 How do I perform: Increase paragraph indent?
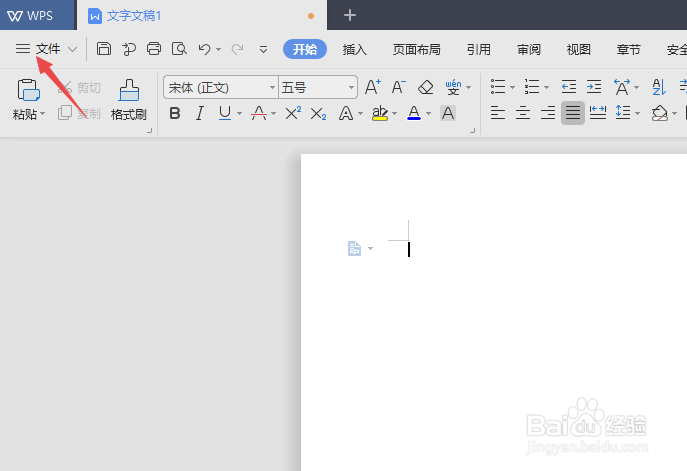coord(594,87)
